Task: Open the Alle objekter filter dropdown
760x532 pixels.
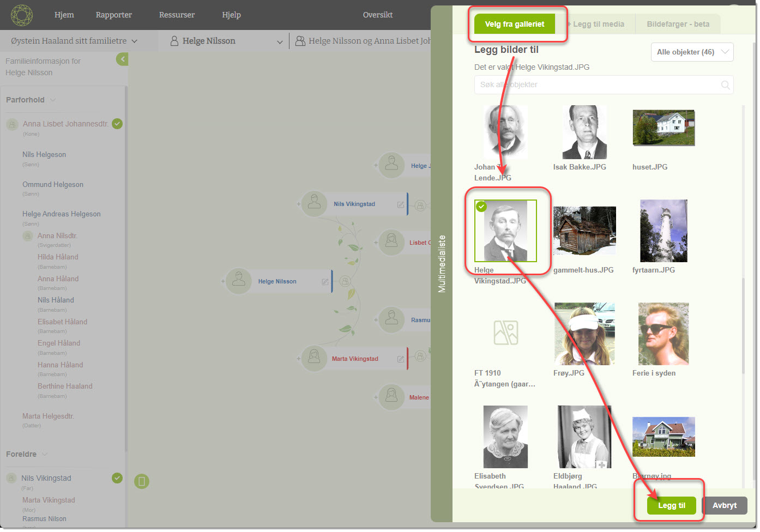Action: [x=692, y=52]
